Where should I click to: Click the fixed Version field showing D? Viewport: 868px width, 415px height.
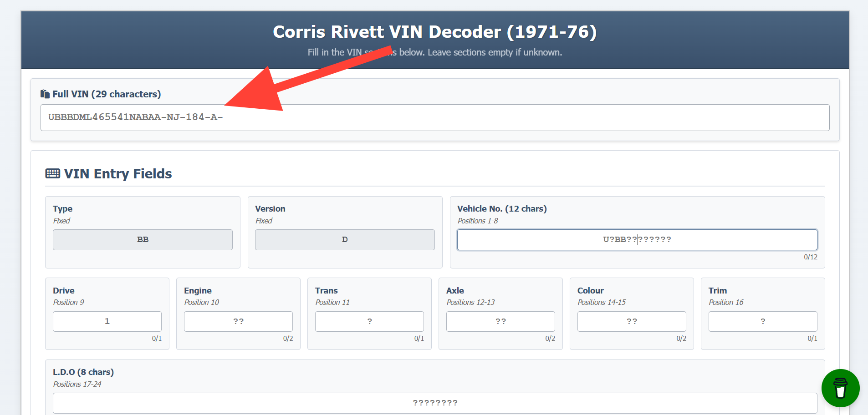345,240
